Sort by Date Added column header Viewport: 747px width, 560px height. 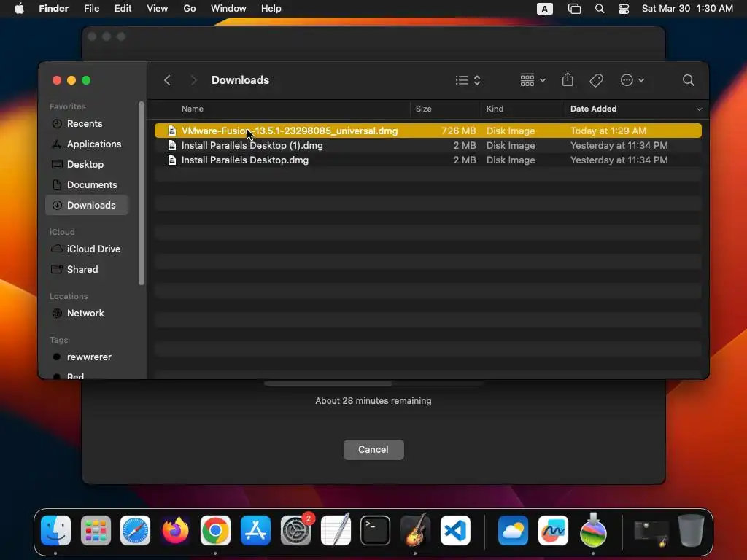click(x=593, y=109)
